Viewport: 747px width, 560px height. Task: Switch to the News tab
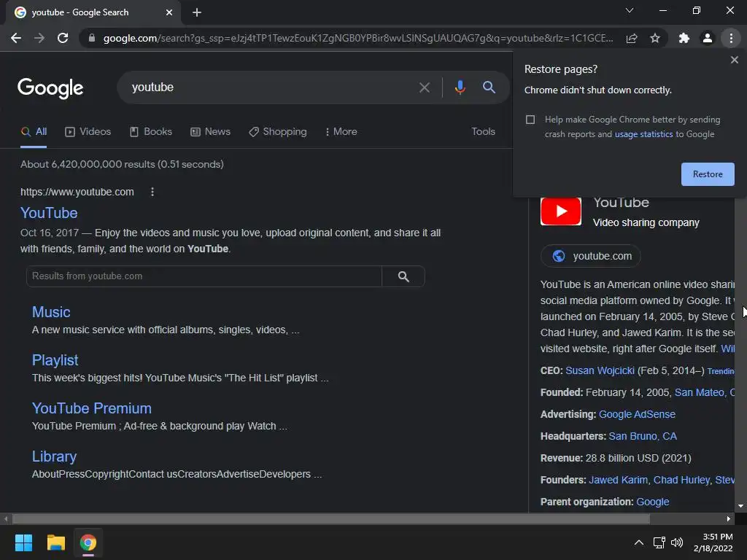[210, 132]
